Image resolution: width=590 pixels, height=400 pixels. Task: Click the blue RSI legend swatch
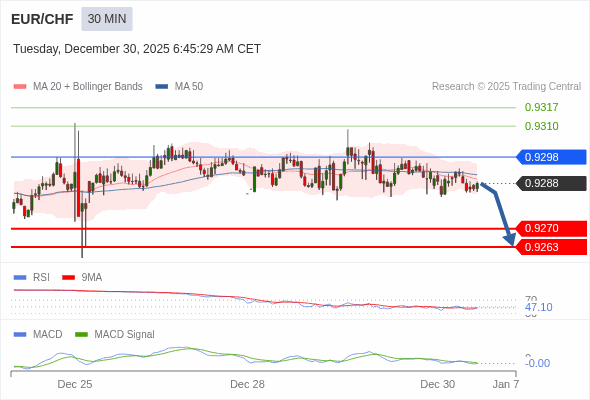tap(20, 278)
